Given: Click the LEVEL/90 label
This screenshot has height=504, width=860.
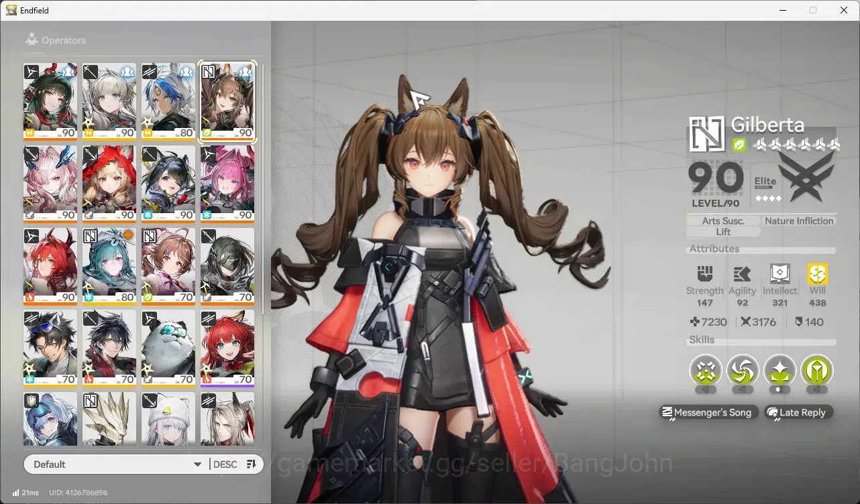Looking at the screenshot, I should (x=716, y=203).
